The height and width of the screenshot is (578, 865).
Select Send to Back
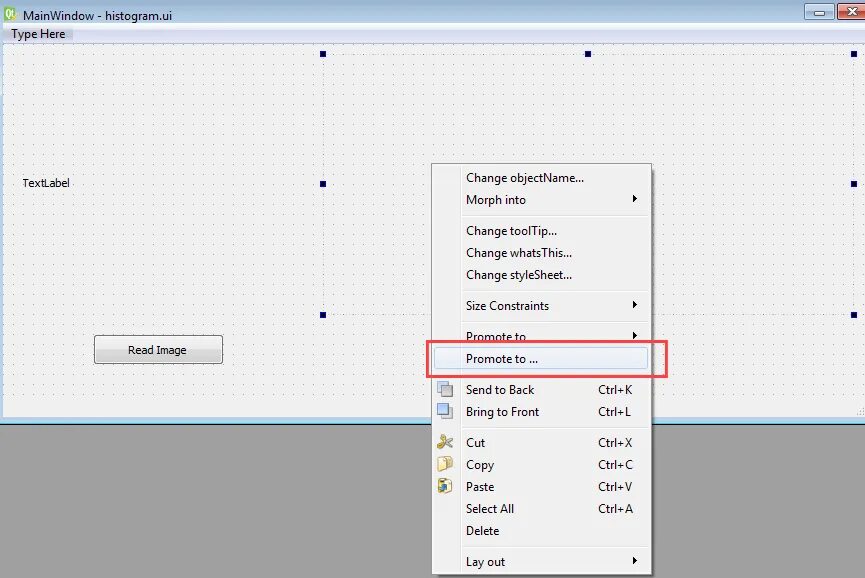541,389
